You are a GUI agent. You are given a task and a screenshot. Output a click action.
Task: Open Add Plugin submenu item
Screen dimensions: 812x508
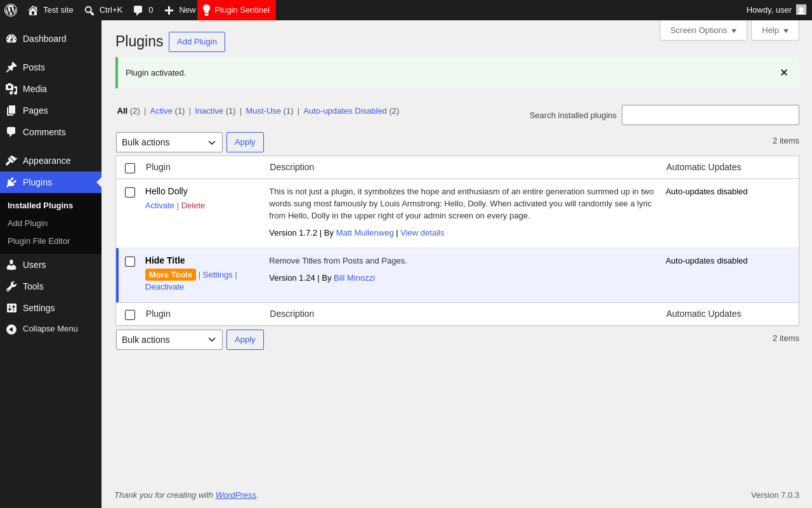[27, 223]
